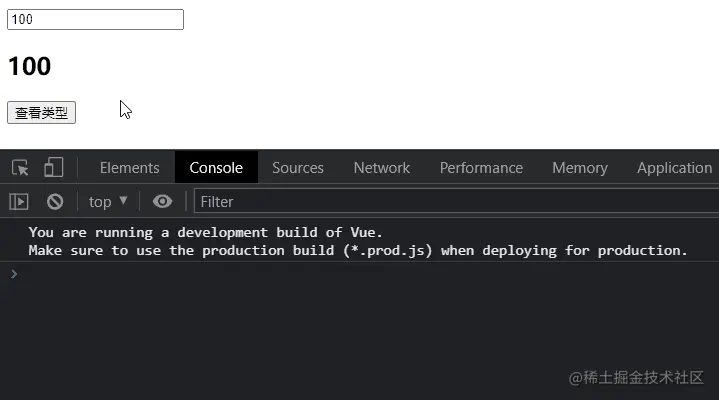Create a live expression with eye icon
Viewport: 719px width, 400px height.
pyautogui.click(x=162, y=201)
